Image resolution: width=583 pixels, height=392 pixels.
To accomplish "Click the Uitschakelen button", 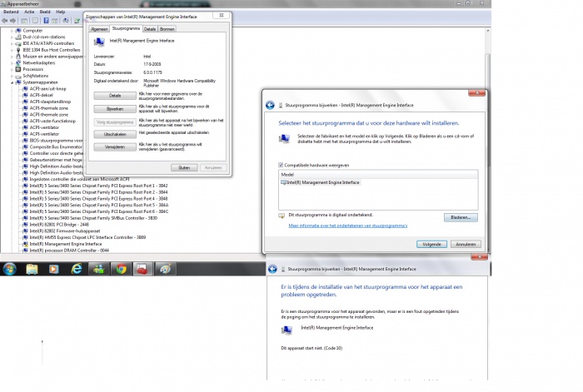I will pyautogui.click(x=115, y=135).
